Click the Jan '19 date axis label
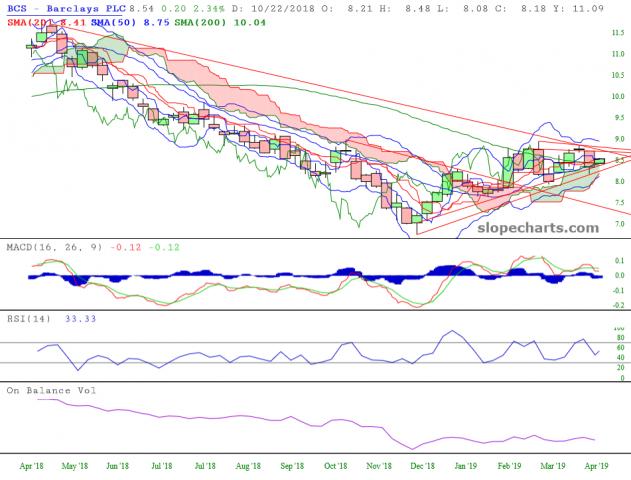This screenshot has width=631, height=480. pos(466,466)
